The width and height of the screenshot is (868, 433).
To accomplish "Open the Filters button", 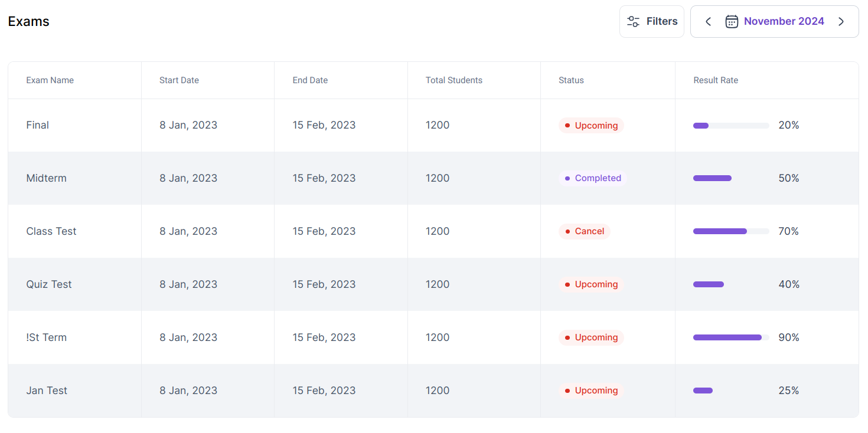I will tap(652, 22).
